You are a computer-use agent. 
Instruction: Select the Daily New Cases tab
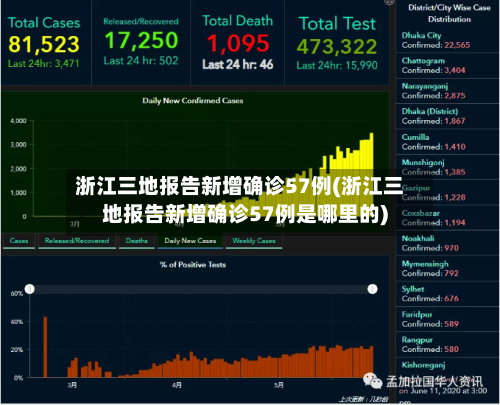[190, 241]
